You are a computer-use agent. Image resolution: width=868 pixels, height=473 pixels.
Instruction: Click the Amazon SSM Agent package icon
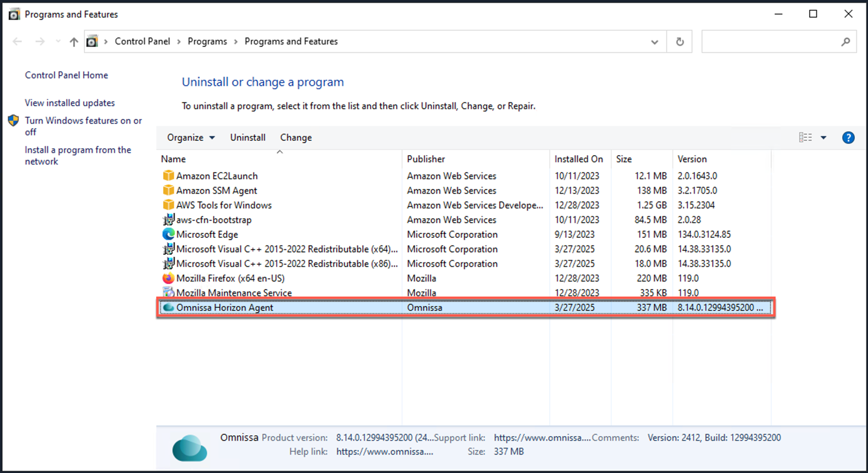(169, 191)
